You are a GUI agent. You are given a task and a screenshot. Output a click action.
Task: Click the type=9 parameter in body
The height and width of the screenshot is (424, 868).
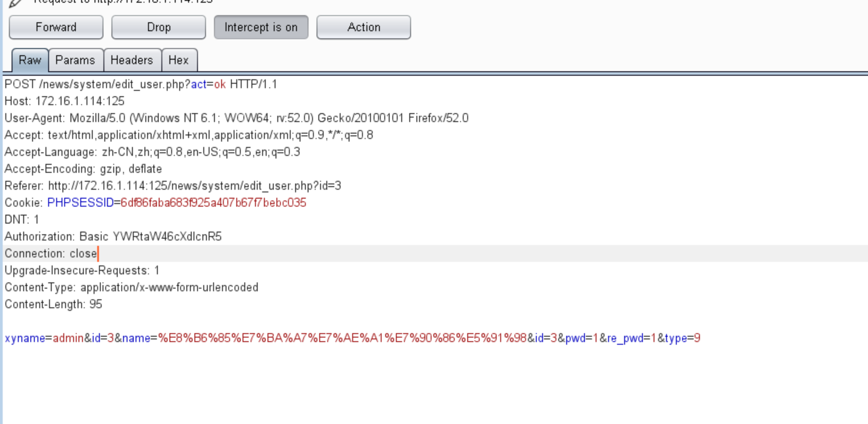coord(682,338)
